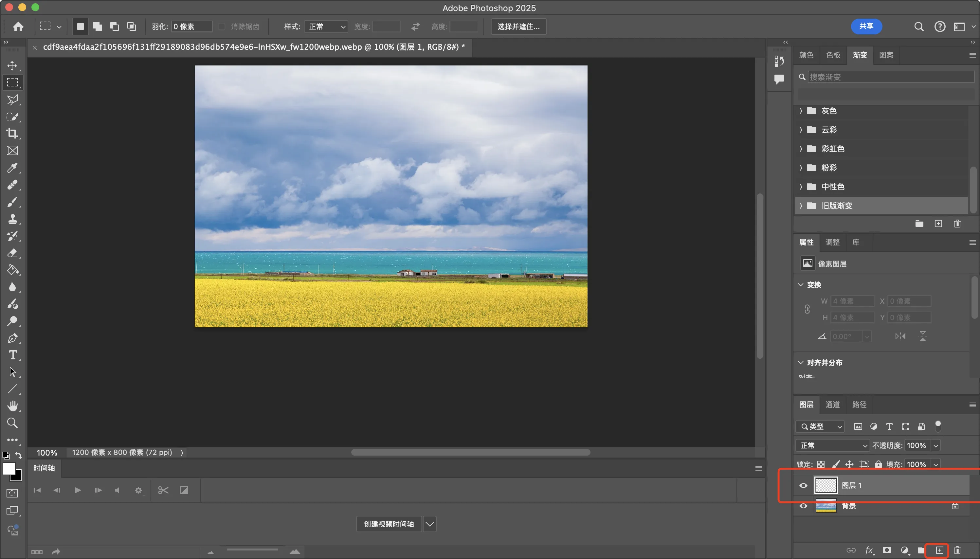Toggle lock all icon for layer

pos(878,464)
